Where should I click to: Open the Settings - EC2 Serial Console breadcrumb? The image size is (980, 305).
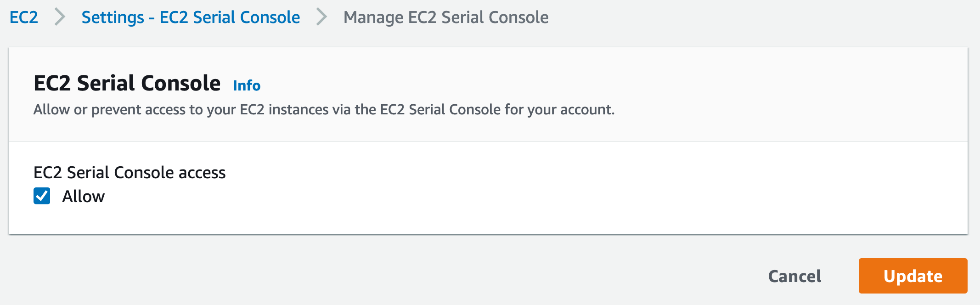click(191, 17)
